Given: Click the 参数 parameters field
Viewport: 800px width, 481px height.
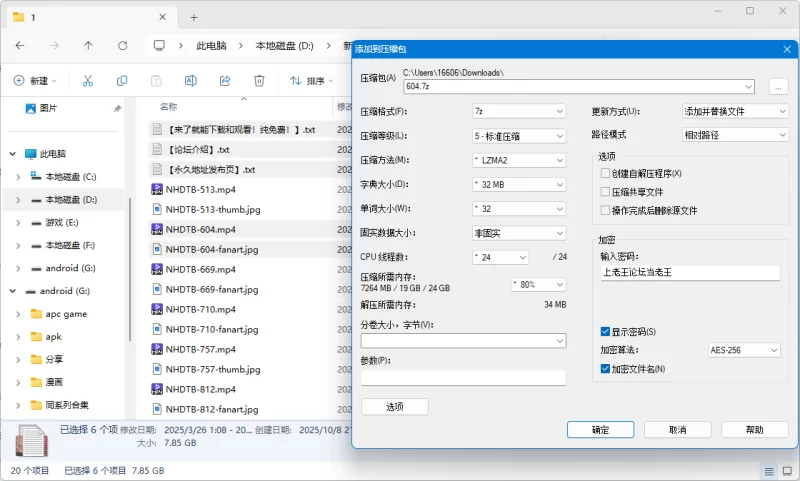Looking at the screenshot, I should tap(463, 377).
